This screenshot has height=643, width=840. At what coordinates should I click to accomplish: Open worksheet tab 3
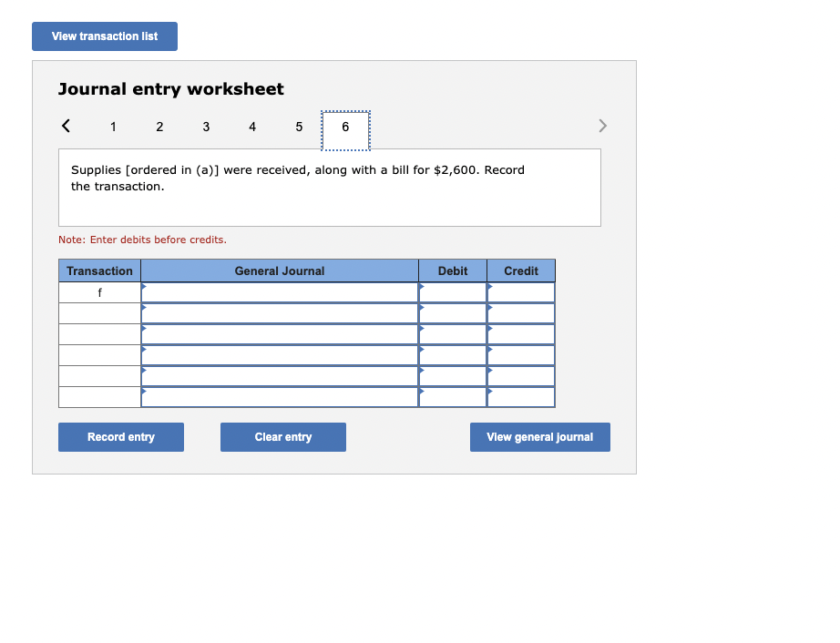(x=206, y=127)
